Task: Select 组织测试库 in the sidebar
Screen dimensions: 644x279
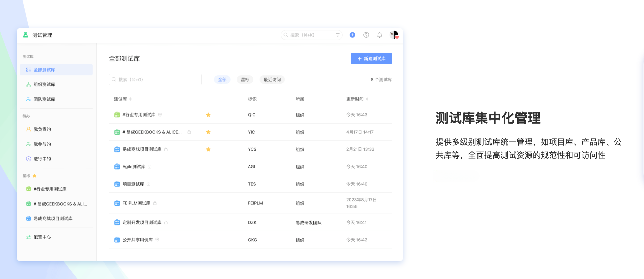Action: click(x=44, y=84)
